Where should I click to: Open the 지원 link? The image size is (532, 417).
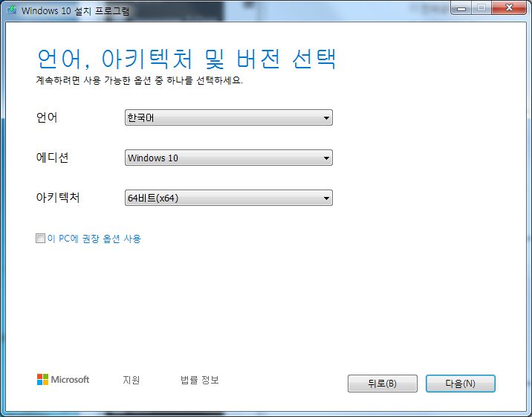[x=132, y=380]
